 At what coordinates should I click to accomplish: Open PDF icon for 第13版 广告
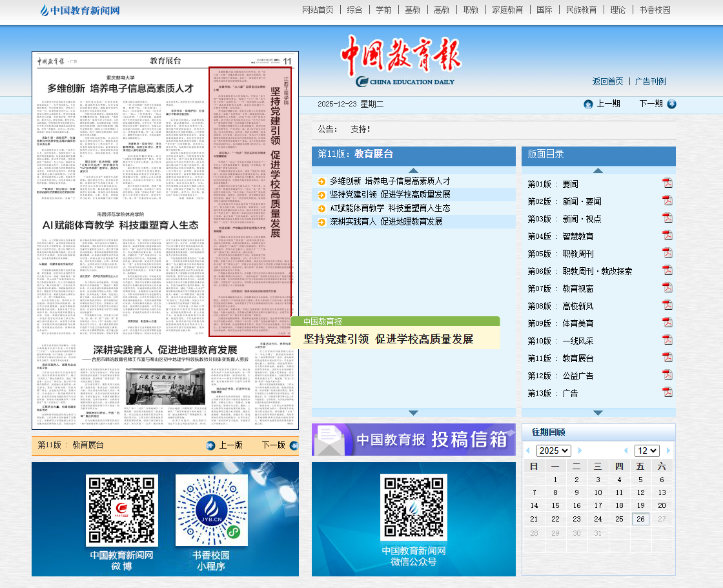point(667,392)
